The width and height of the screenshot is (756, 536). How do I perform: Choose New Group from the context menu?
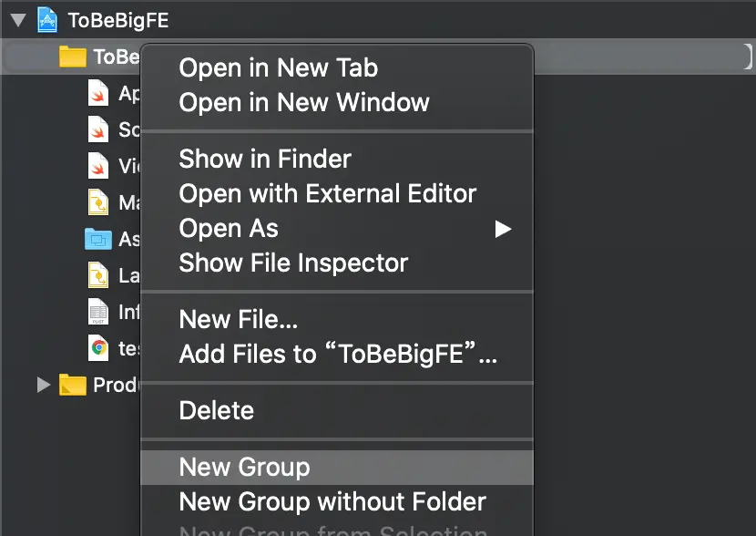point(244,467)
